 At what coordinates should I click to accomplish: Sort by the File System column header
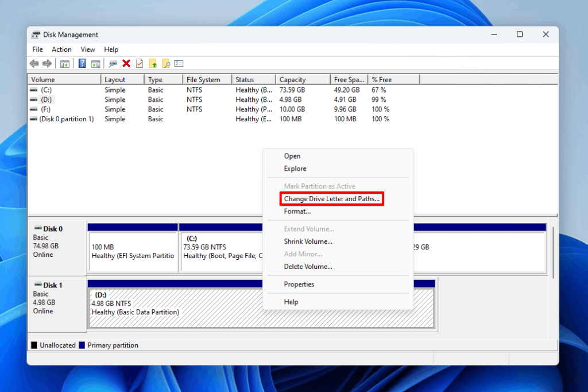pos(207,79)
